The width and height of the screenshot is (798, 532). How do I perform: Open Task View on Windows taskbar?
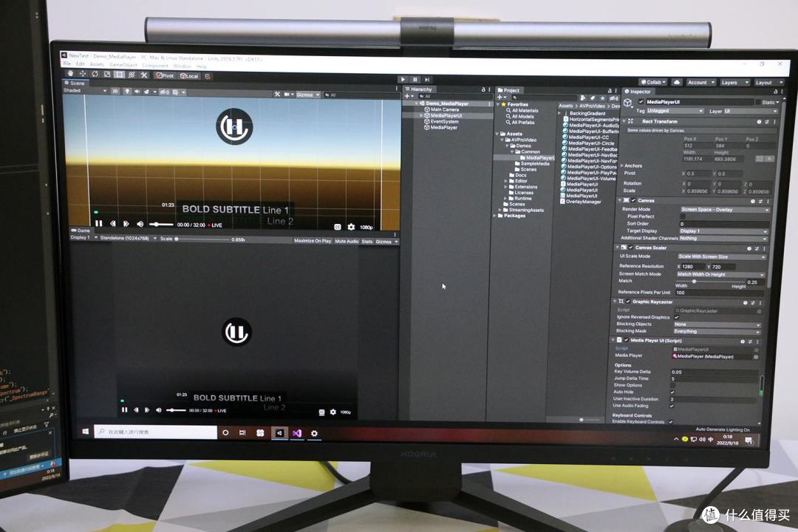[x=242, y=432]
